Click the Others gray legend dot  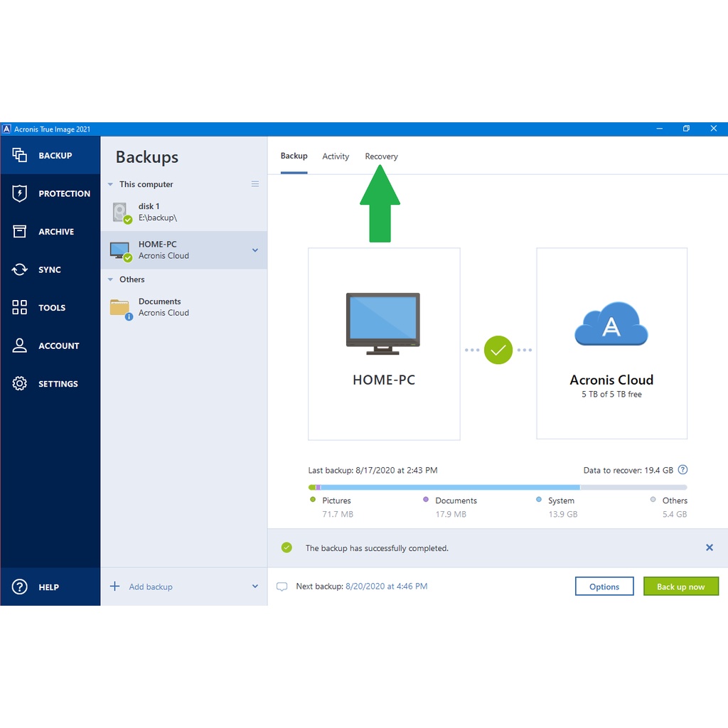click(653, 500)
